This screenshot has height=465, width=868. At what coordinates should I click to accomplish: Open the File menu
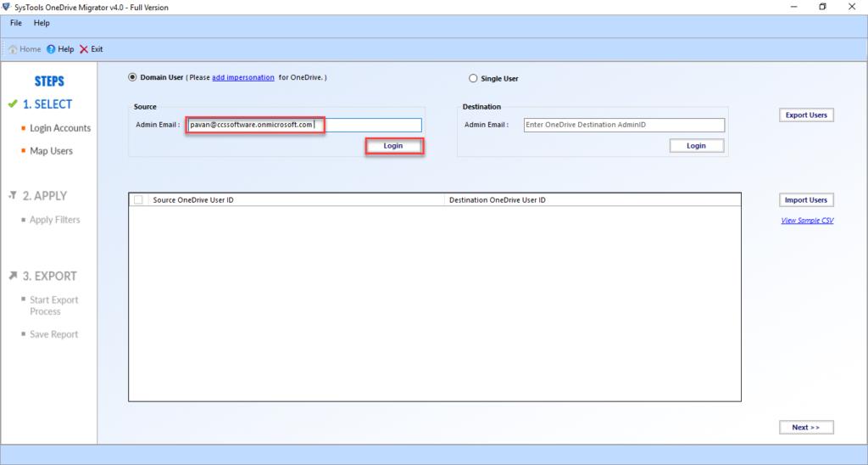(x=16, y=23)
